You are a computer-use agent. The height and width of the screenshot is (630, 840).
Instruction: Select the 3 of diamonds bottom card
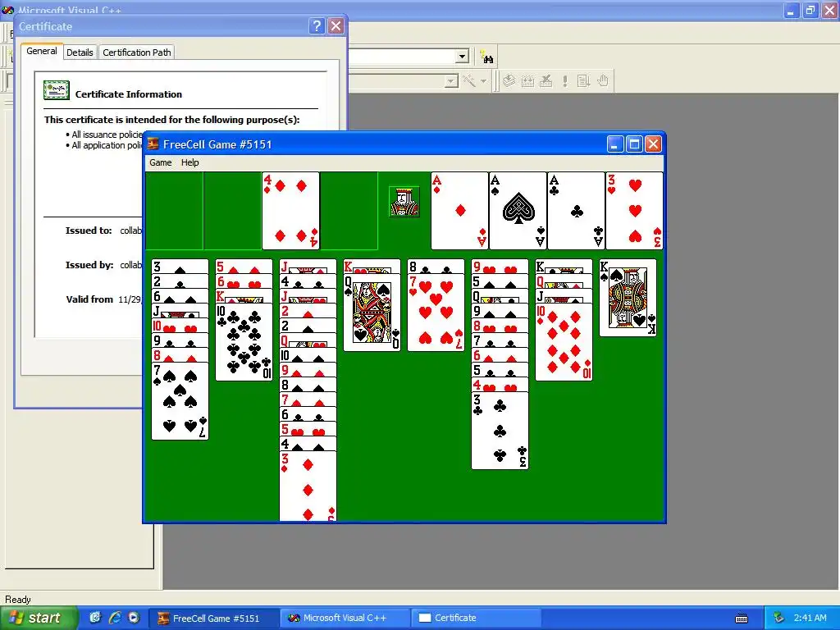tap(308, 486)
